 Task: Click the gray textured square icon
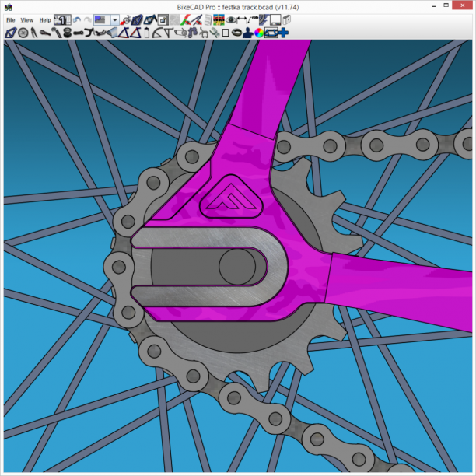click(175, 20)
